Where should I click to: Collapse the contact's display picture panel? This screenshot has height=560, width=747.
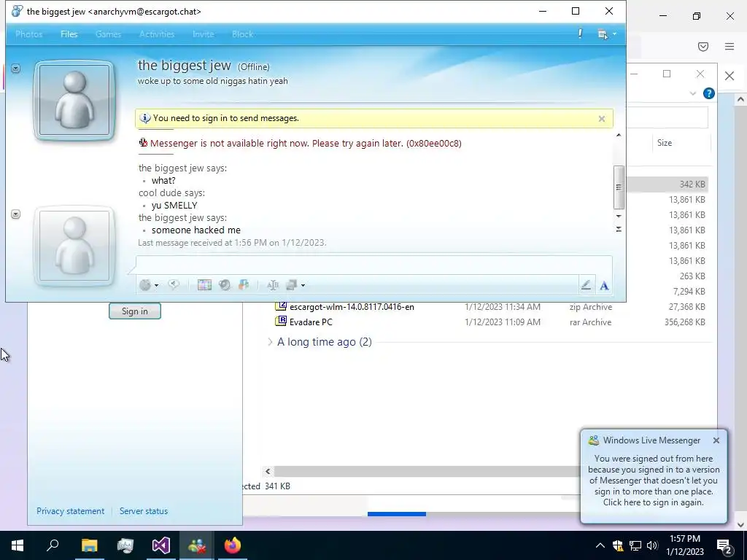(16, 69)
